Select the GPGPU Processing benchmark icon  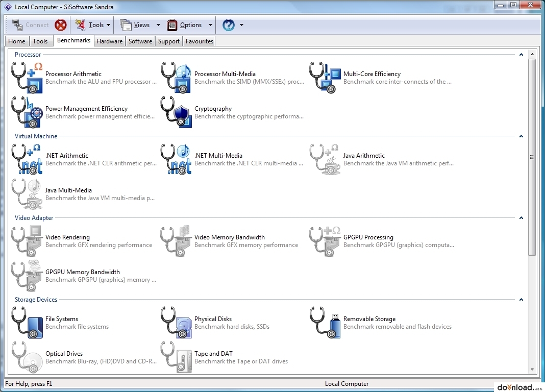[325, 241]
